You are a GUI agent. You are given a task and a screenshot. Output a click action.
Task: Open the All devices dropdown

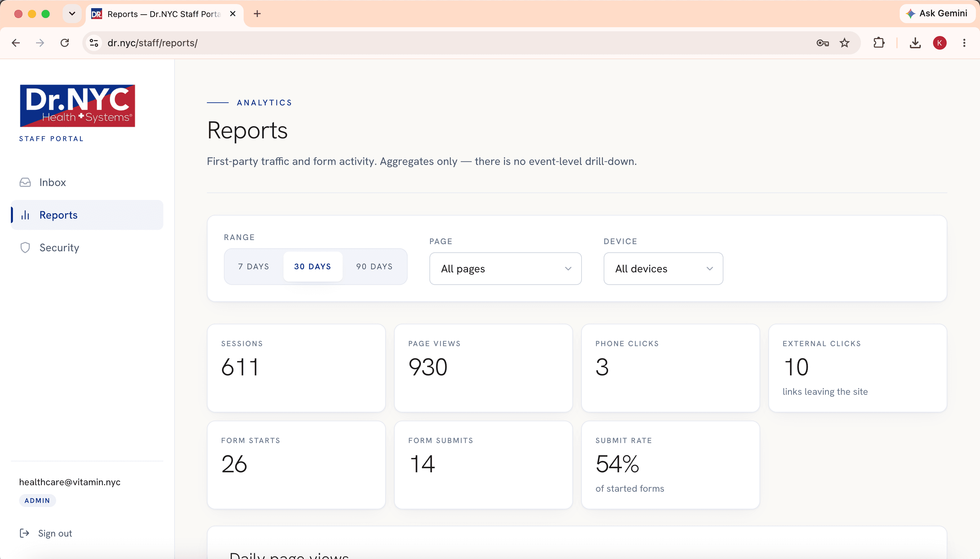coord(663,269)
